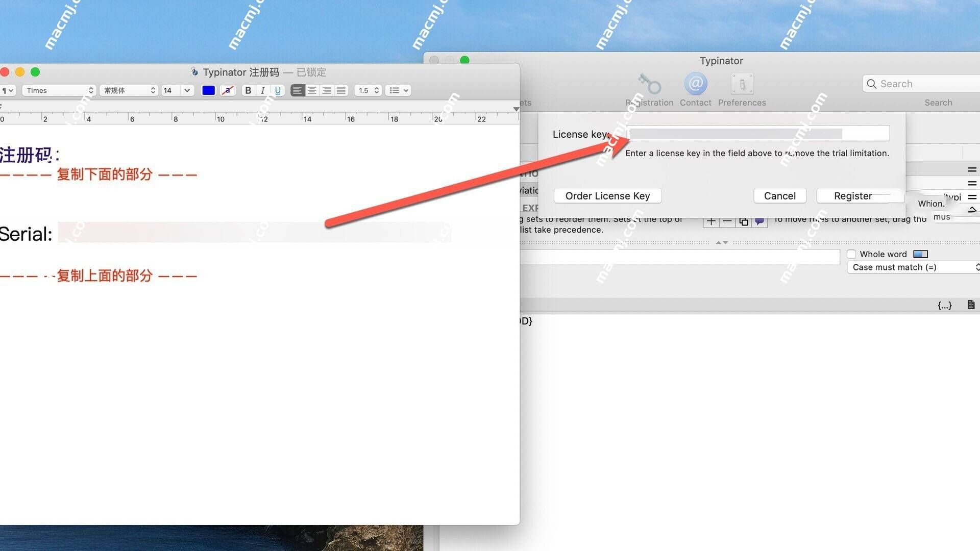Screen dimensions: 980x551
Task: Click the 复制下面的部分 line
Action: pyautogui.click(x=99, y=174)
